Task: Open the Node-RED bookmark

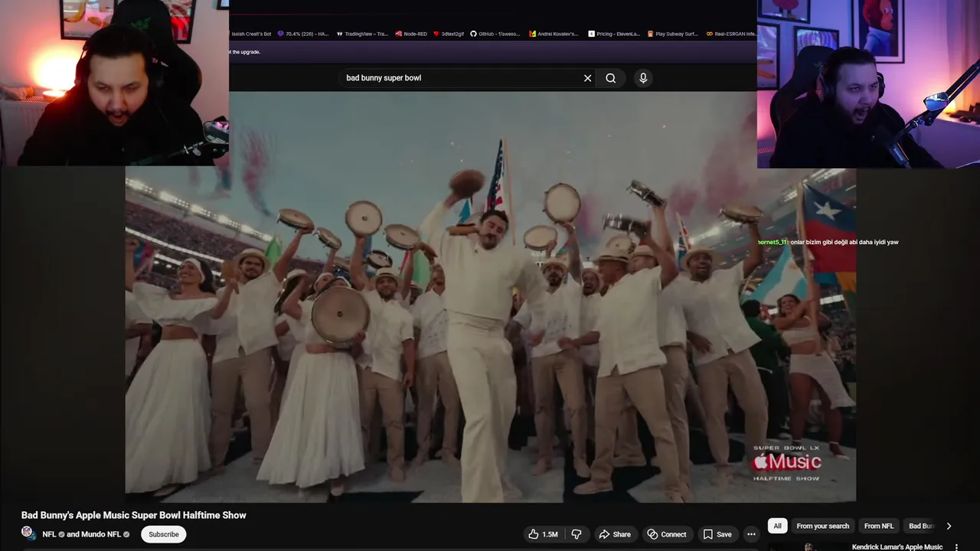Action: (x=411, y=34)
